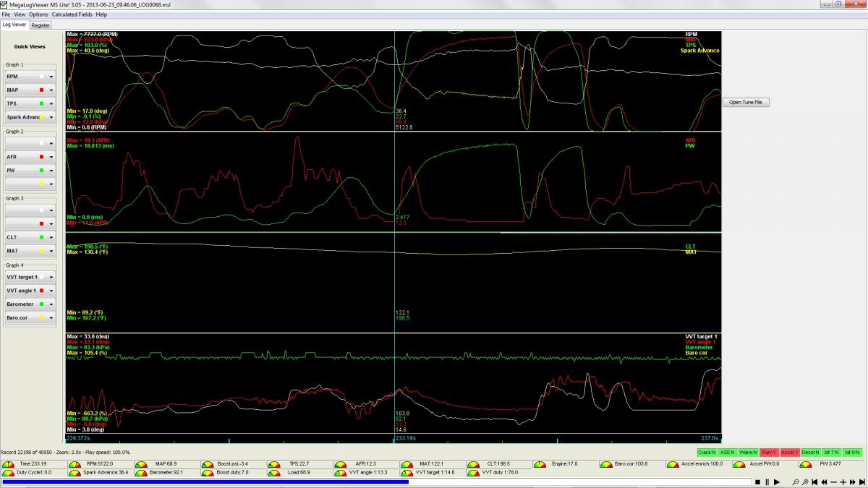Pause the log playback
The height and width of the screenshot is (488, 868).
tap(767, 481)
